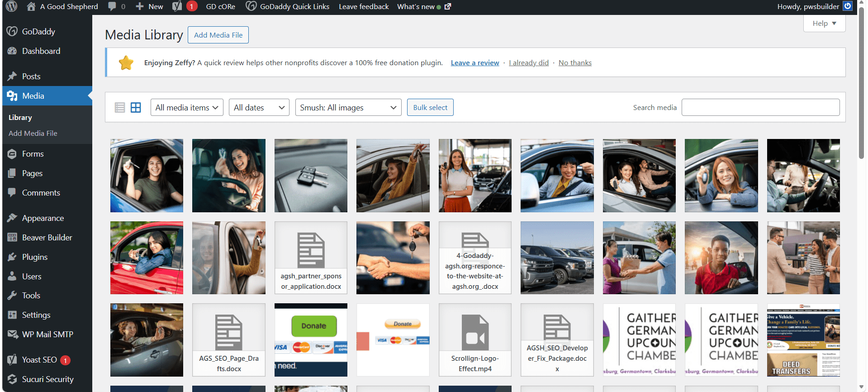868x392 pixels.
Task: Open the All dates filter dropdown
Action: click(x=259, y=107)
